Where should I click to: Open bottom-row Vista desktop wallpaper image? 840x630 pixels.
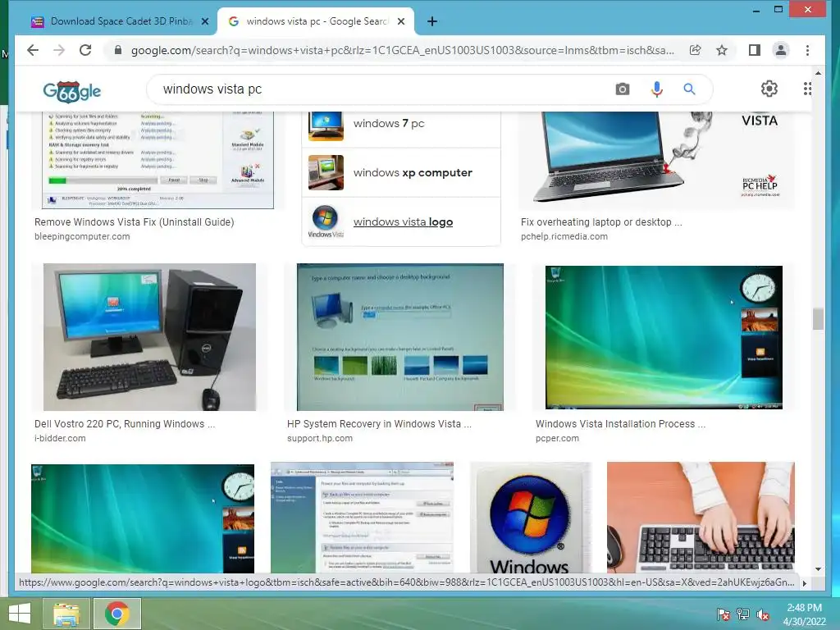(x=143, y=518)
